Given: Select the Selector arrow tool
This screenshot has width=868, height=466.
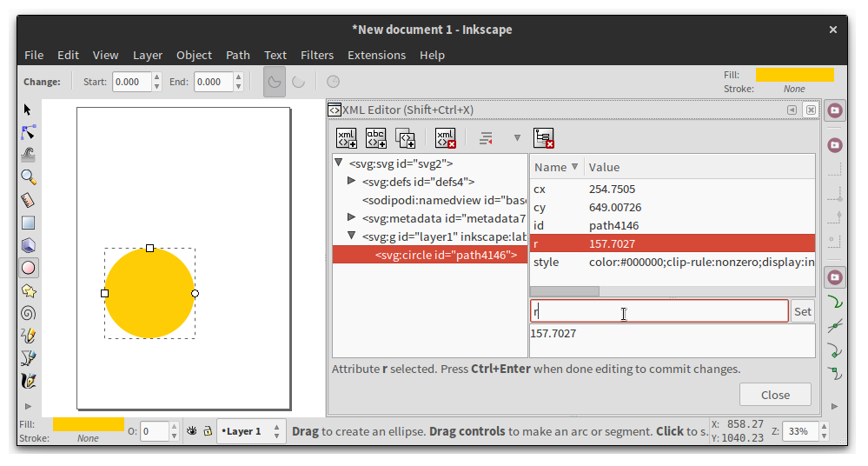Looking at the screenshot, I should point(28,110).
